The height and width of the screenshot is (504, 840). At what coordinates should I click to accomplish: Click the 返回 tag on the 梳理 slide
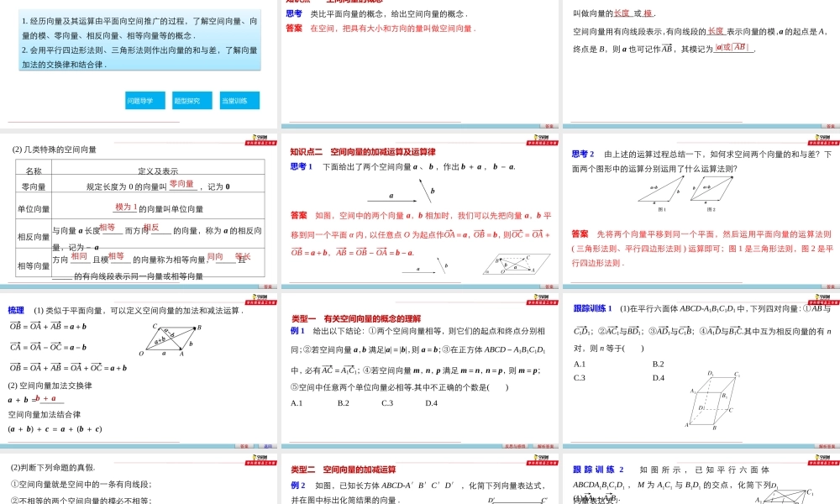[x=267, y=447]
